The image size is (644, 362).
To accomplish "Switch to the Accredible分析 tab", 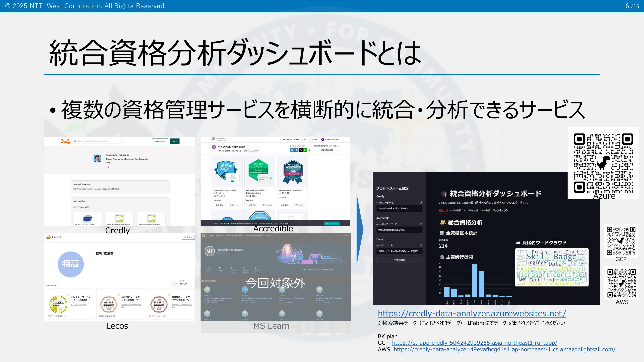I will (471, 210).
